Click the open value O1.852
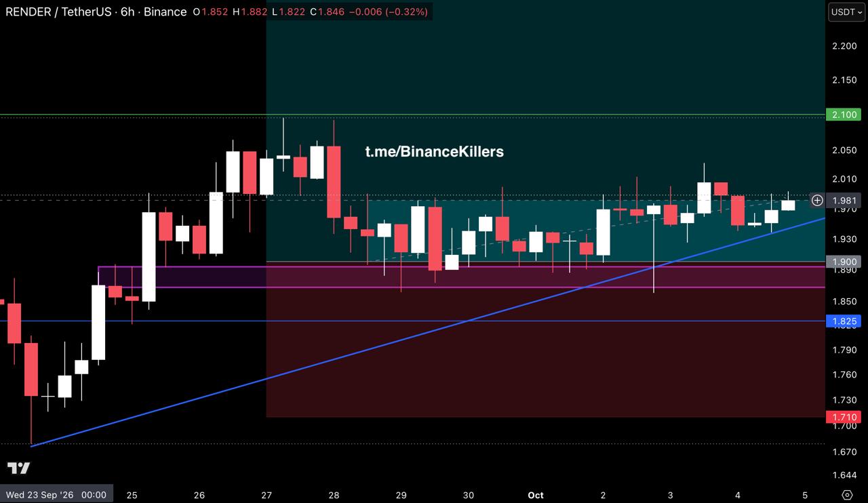 click(x=210, y=12)
